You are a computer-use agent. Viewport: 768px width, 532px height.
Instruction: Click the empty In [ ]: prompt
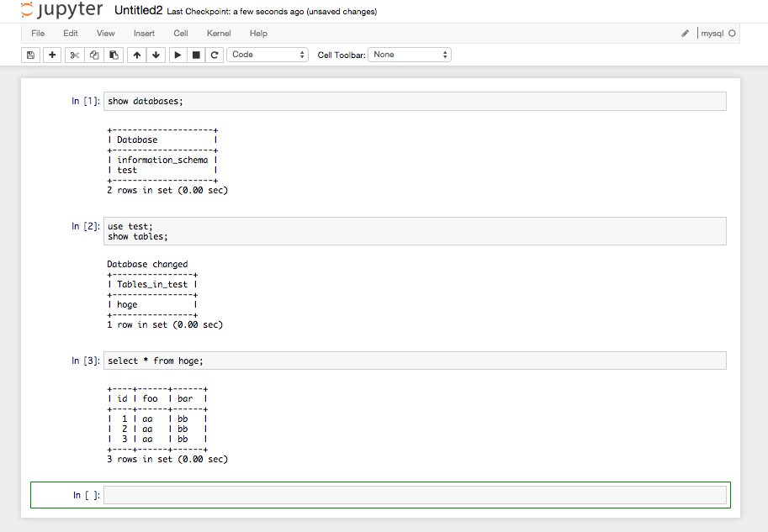87,495
